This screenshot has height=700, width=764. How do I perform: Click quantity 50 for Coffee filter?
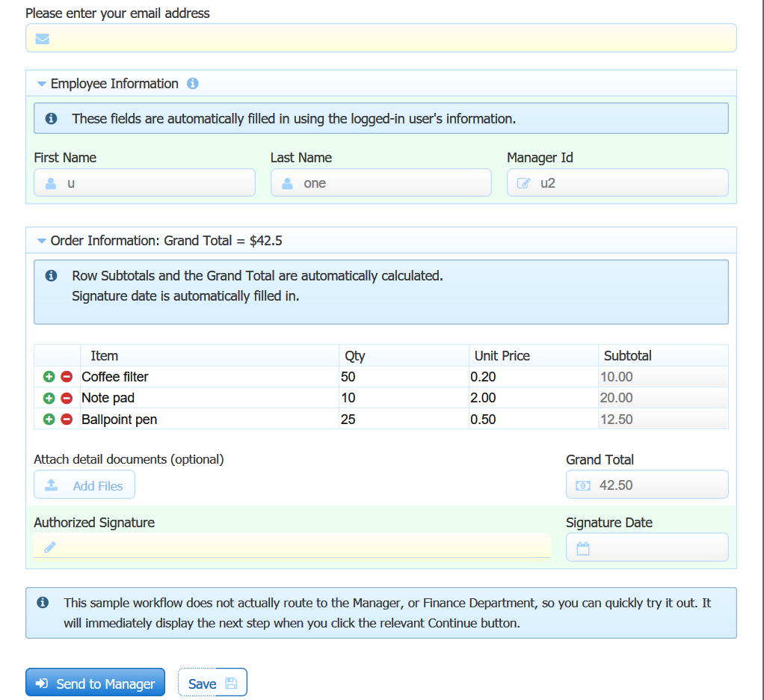point(404,377)
